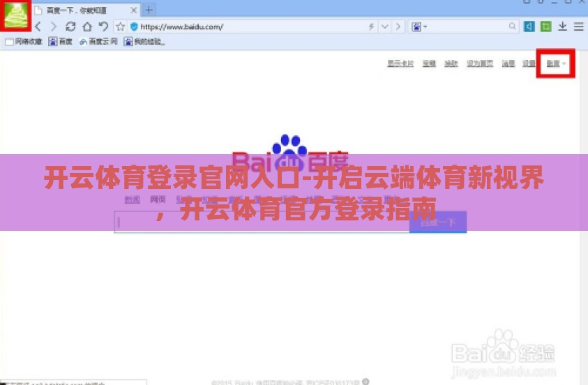Open the 百度 bookmark

coord(60,42)
